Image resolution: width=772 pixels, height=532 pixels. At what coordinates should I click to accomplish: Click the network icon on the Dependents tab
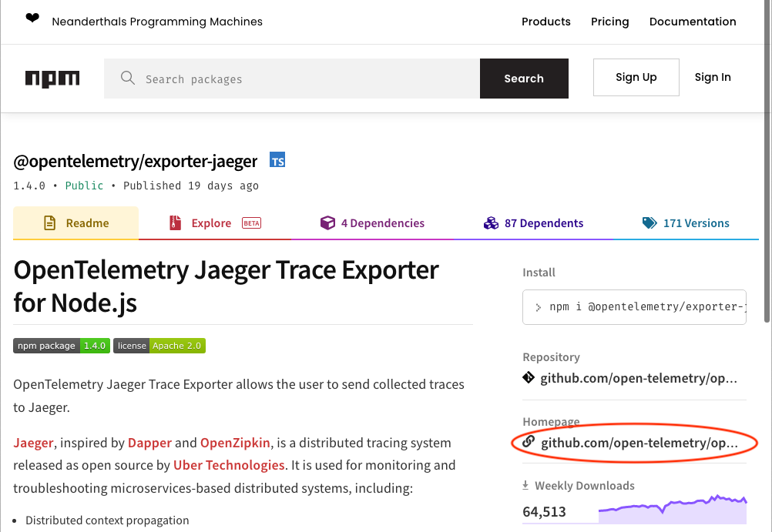tap(491, 223)
